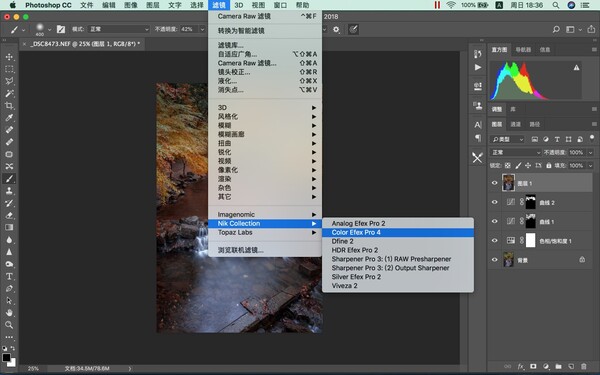Click the foreground color swatch

(x=6, y=357)
